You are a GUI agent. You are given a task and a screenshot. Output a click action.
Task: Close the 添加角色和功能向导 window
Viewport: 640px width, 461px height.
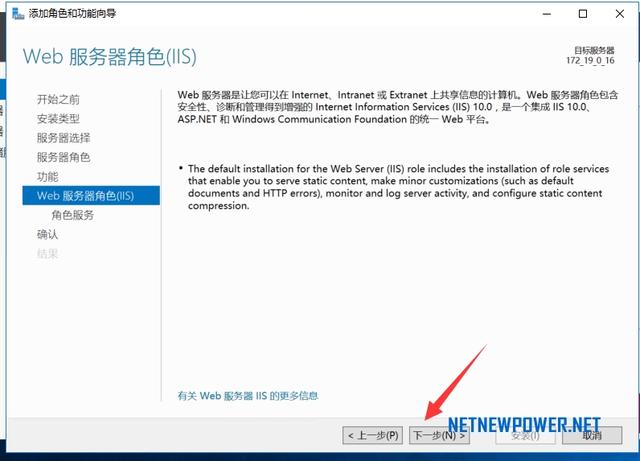click(620, 14)
